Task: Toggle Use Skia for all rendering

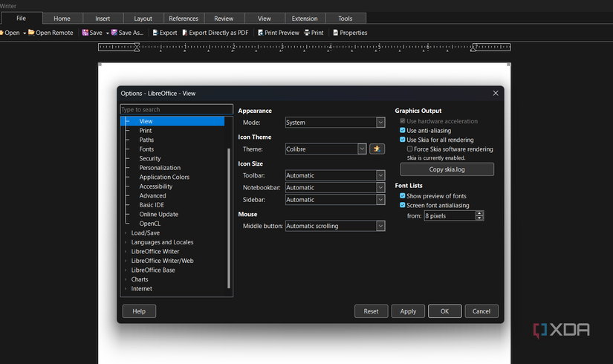Action: 402,140
